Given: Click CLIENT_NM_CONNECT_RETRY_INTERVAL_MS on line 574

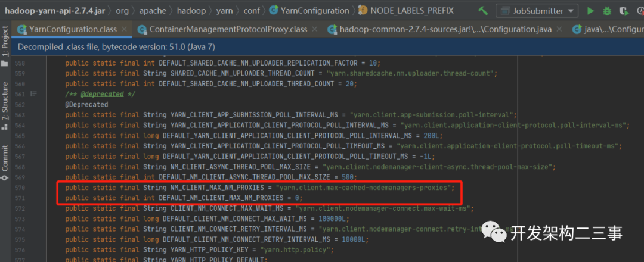Looking at the screenshot, I should [x=239, y=229].
